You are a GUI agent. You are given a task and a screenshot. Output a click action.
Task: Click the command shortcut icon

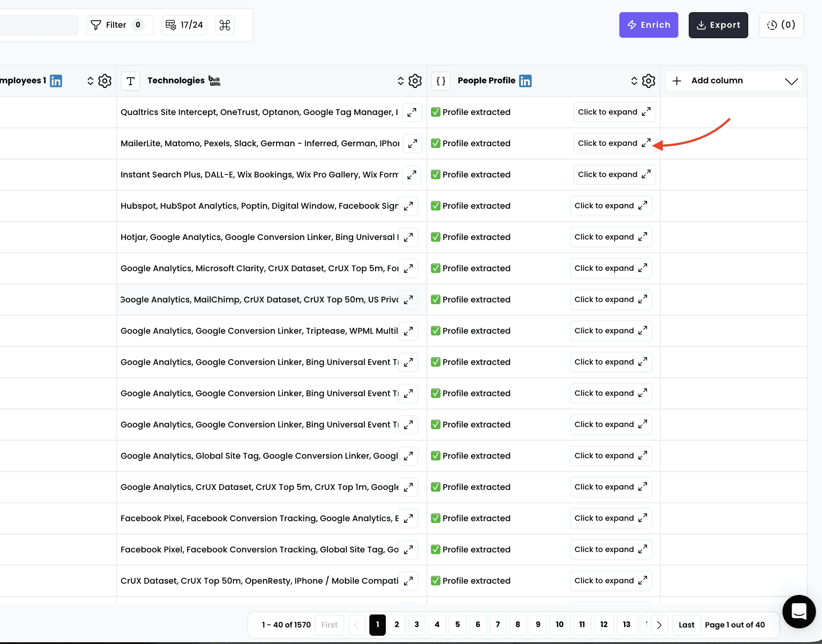coord(225,25)
